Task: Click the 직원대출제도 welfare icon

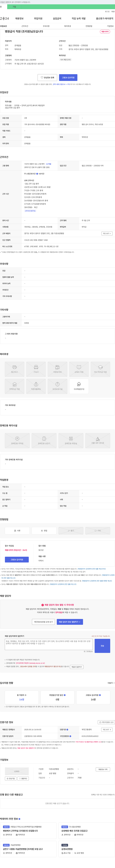Action: tap(36, 386)
